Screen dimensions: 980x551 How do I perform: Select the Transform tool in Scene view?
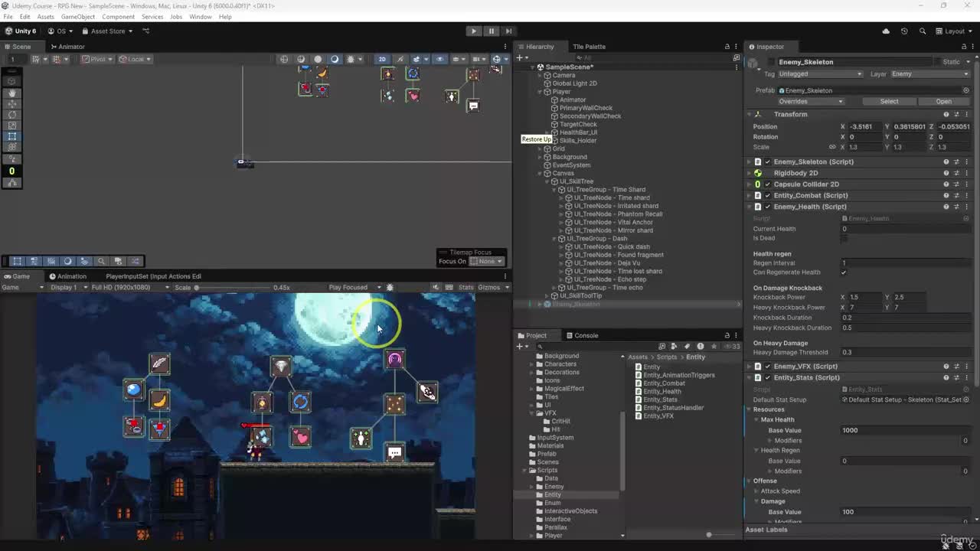pyautogui.click(x=11, y=148)
